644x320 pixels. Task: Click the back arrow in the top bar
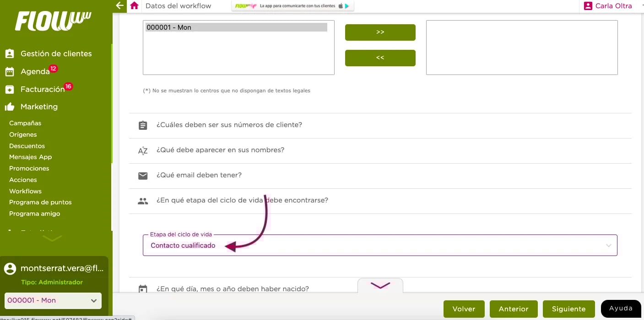pyautogui.click(x=120, y=6)
